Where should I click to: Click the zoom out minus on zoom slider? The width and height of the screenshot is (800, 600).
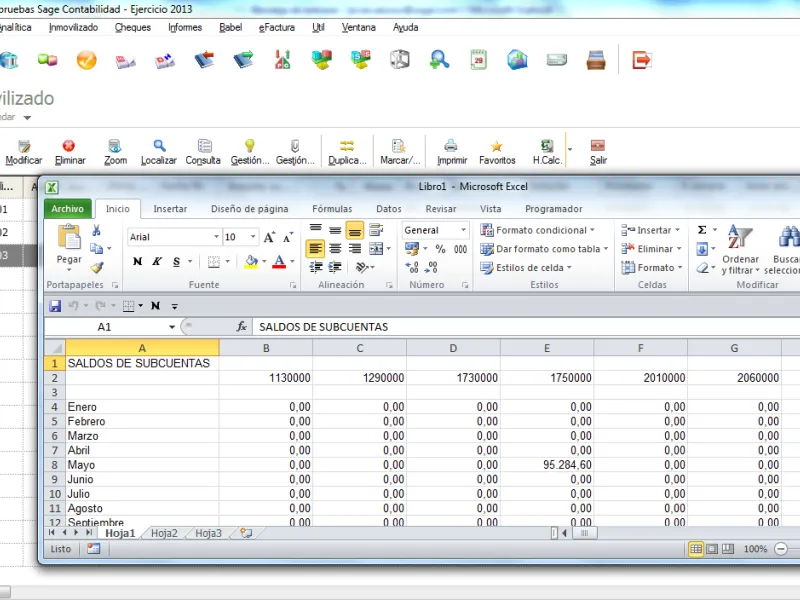click(x=781, y=549)
